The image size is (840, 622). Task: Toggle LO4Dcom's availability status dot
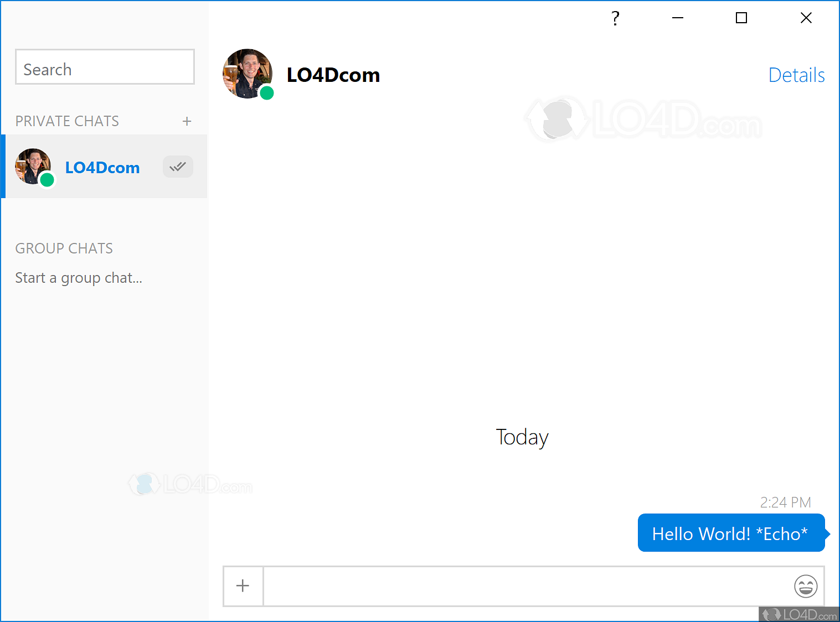(47, 179)
